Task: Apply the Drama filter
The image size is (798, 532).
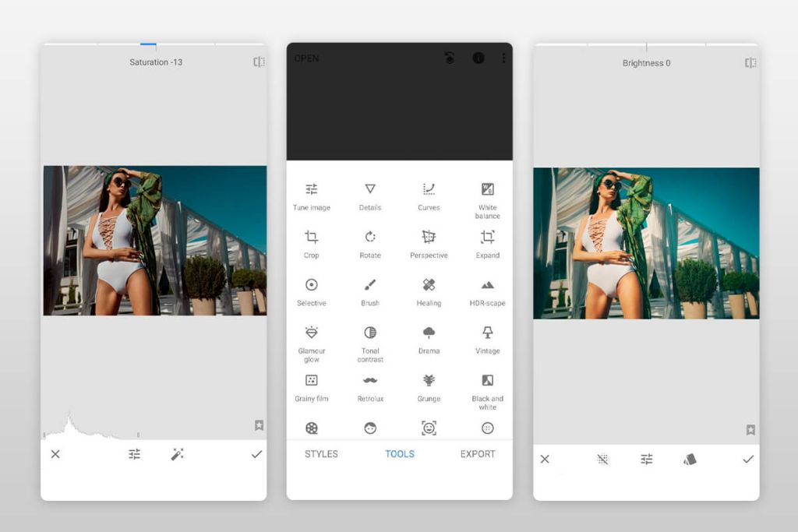Action: pyautogui.click(x=429, y=333)
